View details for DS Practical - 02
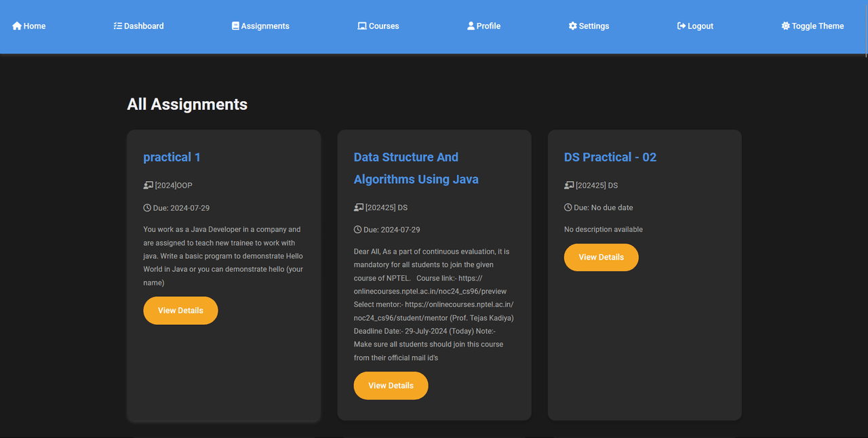 point(601,258)
